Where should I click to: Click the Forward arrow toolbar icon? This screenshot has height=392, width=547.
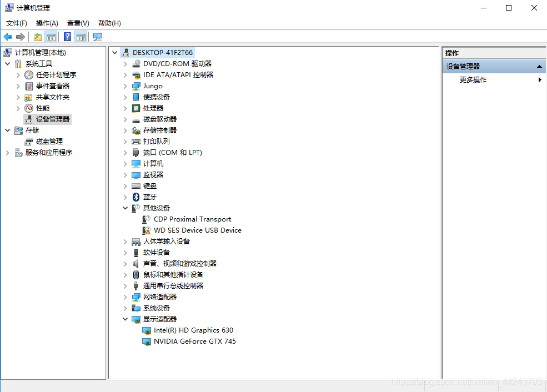pyautogui.click(x=21, y=37)
